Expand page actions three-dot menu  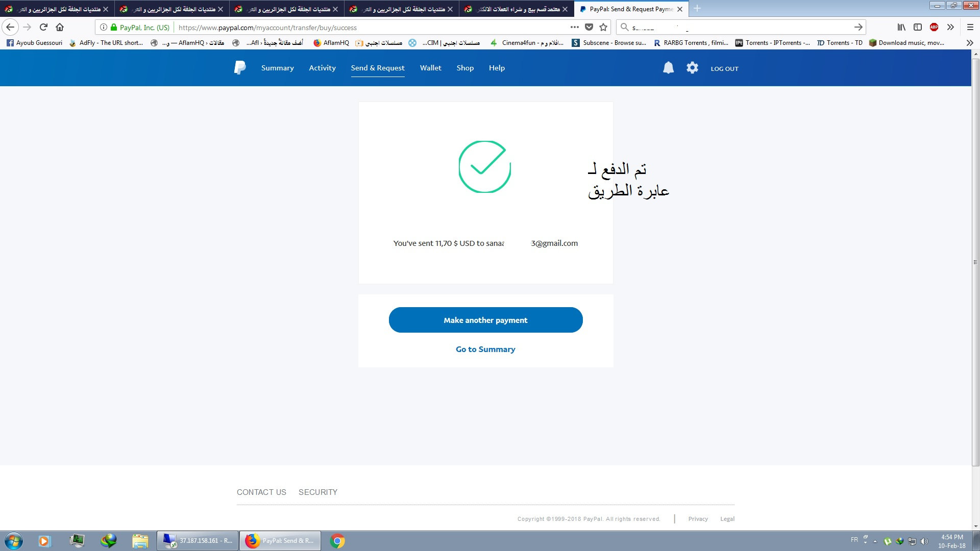pyautogui.click(x=575, y=27)
